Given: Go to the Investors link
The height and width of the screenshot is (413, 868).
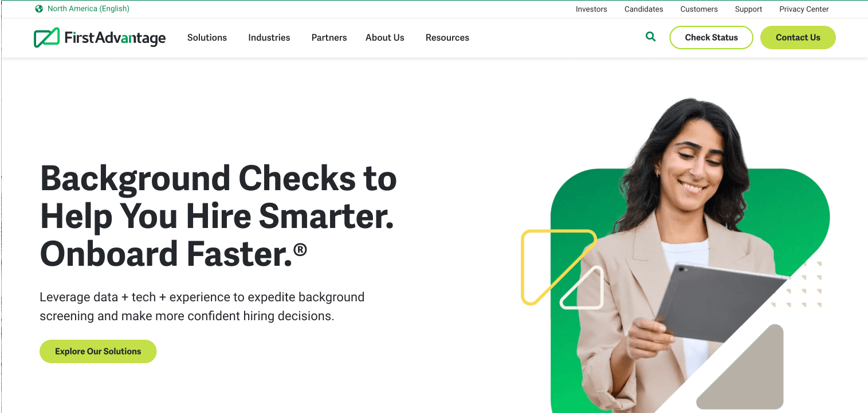Looking at the screenshot, I should (x=591, y=9).
